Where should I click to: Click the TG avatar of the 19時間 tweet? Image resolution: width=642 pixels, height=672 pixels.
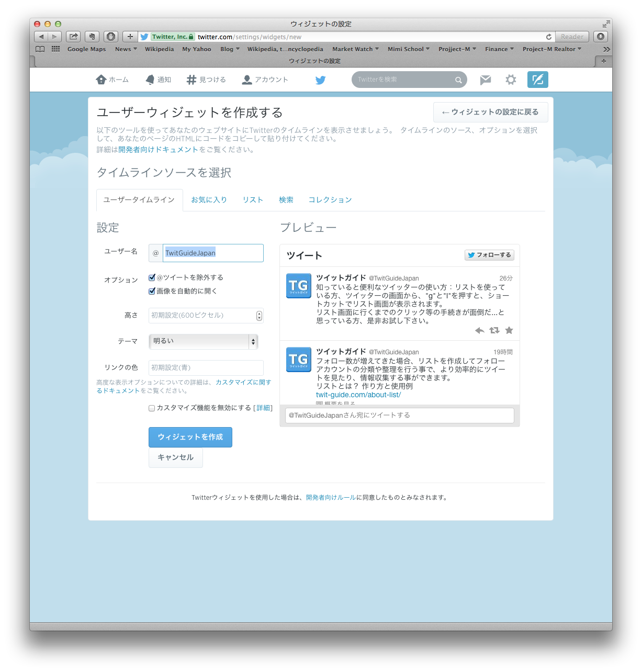[299, 360]
